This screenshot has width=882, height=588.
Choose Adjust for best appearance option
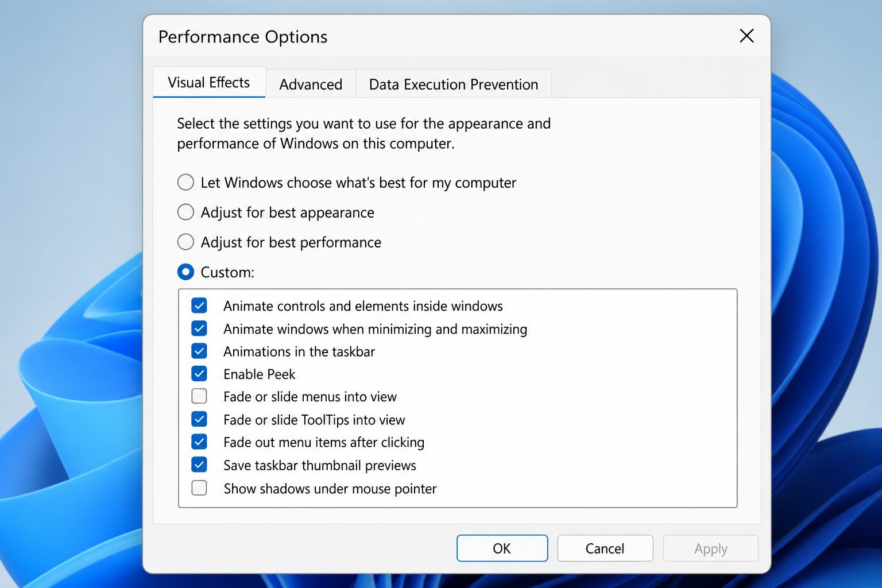tap(185, 212)
